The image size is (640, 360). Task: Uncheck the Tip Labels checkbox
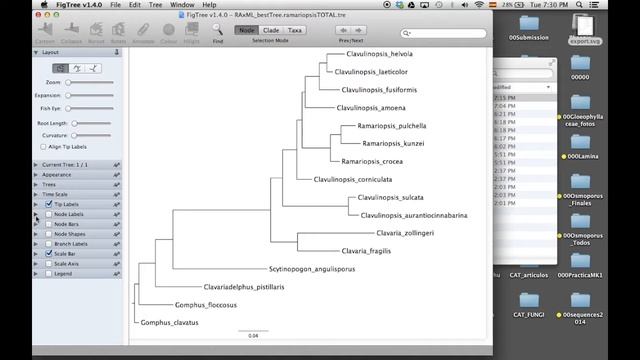[49, 204]
